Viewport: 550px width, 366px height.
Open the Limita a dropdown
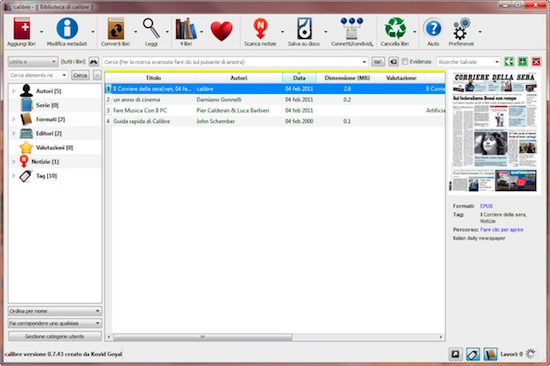tap(33, 62)
